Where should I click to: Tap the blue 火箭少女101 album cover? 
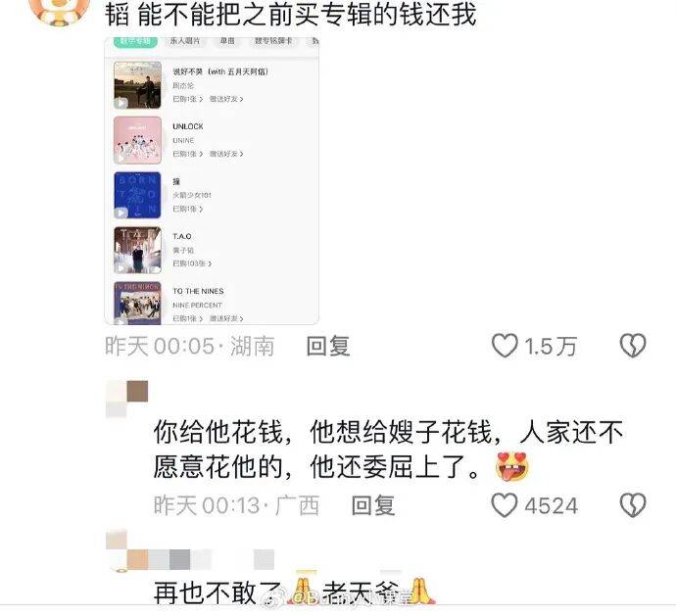(137, 195)
